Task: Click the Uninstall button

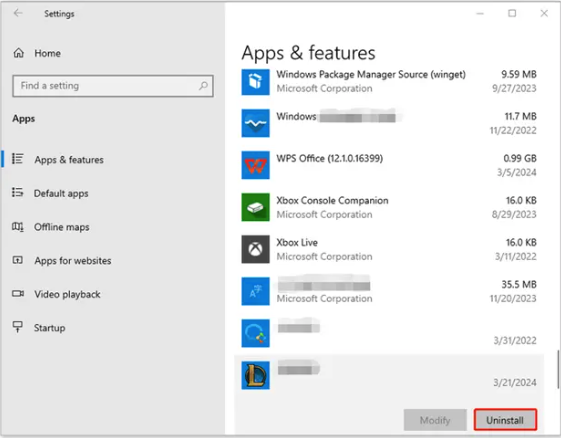Action: click(x=505, y=419)
